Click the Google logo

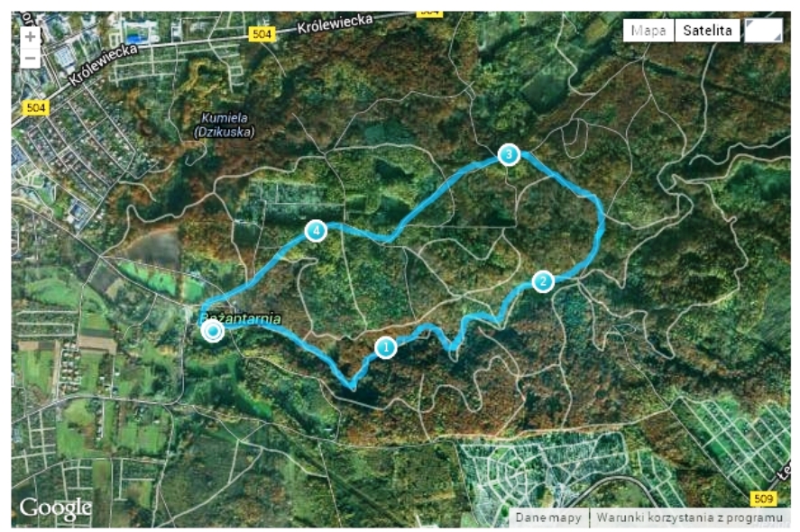[56, 508]
